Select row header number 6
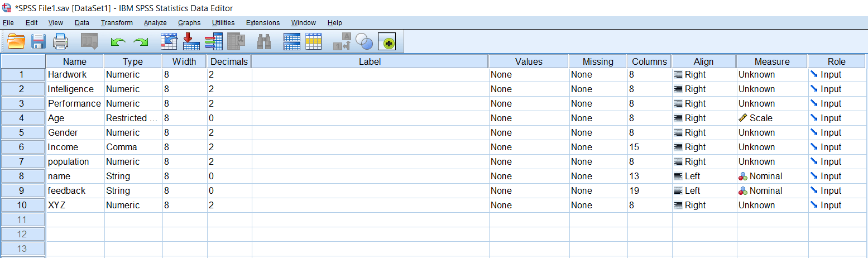 tap(22, 147)
